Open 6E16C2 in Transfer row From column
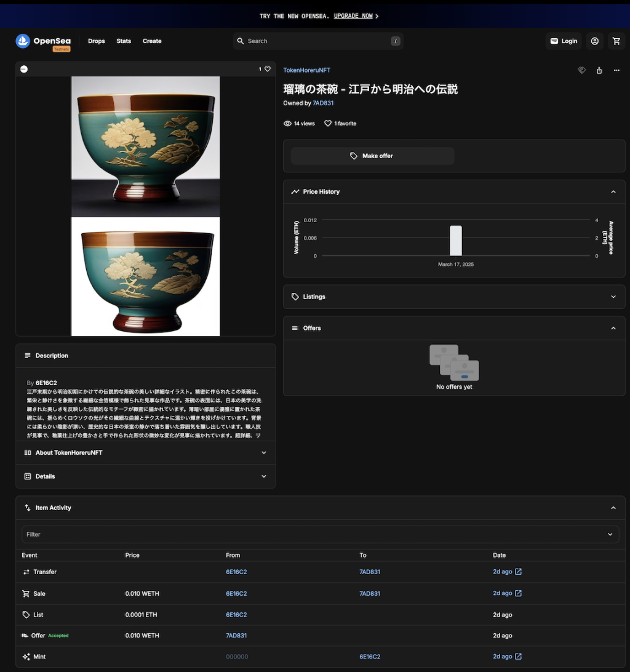The height and width of the screenshot is (672, 630). coord(237,572)
